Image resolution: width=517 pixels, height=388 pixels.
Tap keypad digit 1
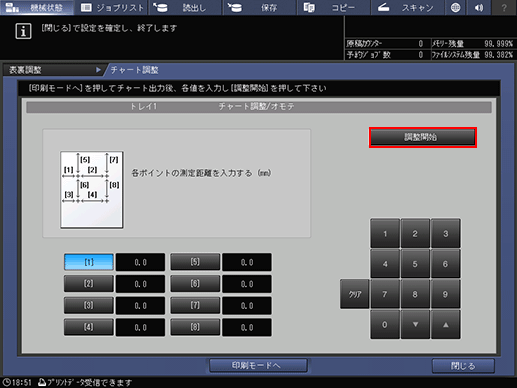(x=385, y=233)
